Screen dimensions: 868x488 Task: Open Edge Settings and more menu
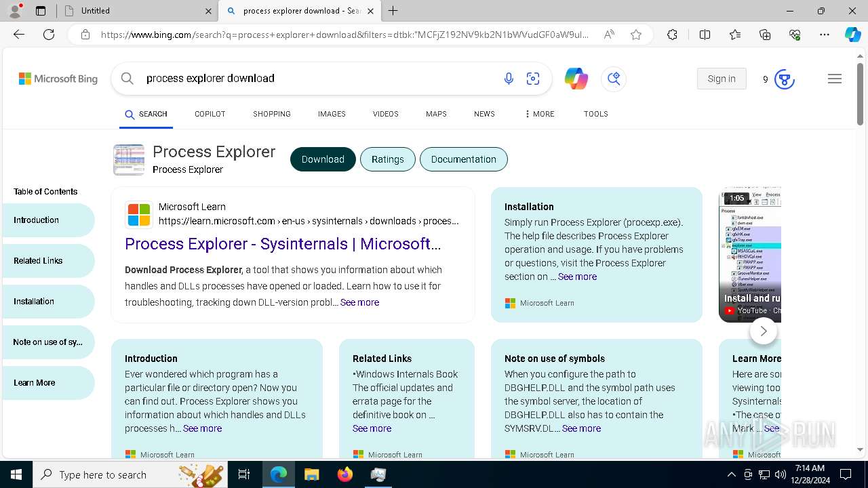pos(825,35)
